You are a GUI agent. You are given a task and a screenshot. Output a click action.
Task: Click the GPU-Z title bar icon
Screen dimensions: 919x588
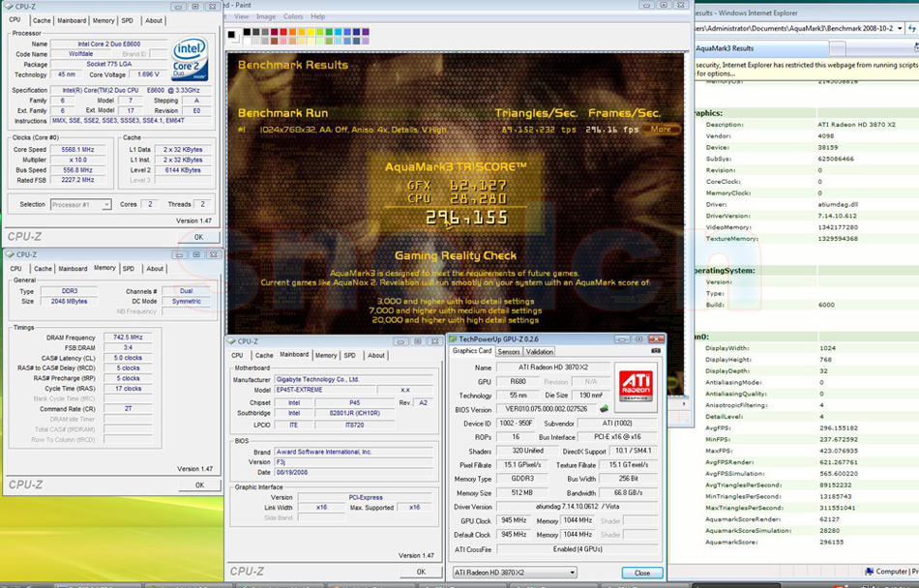click(452, 339)
